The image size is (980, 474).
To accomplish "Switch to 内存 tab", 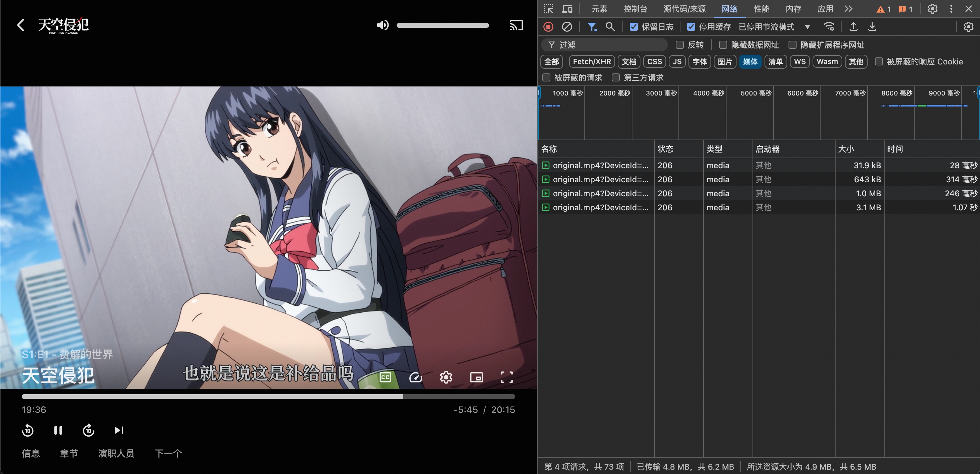I will [793, 9].
